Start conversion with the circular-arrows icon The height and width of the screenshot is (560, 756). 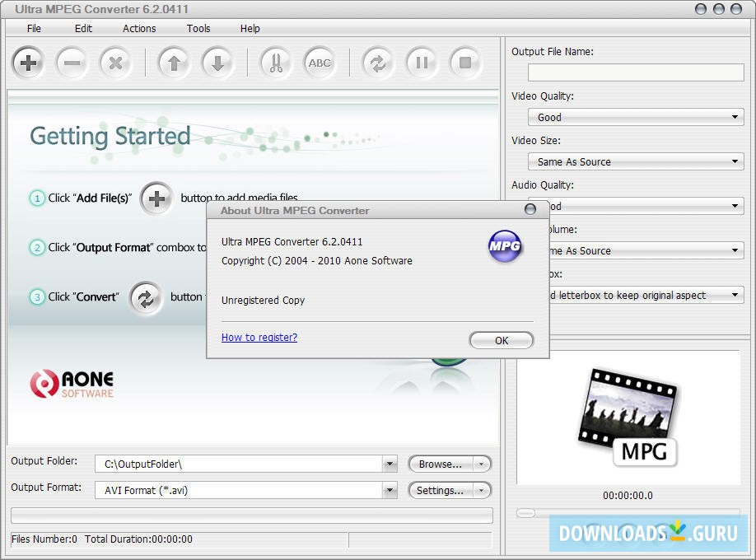coord(377,63)
